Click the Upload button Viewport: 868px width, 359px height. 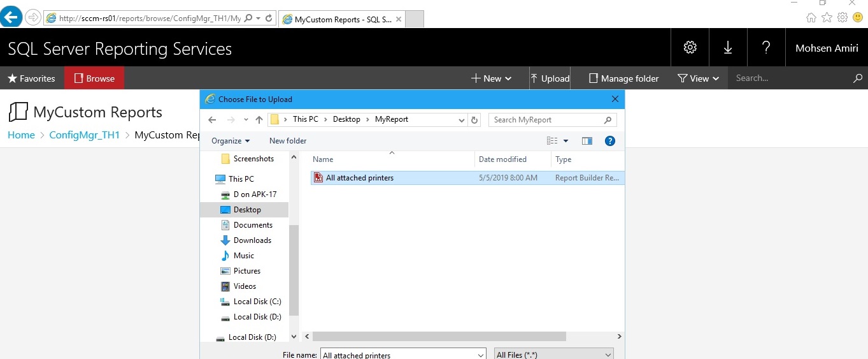click(x=550, y=78)
